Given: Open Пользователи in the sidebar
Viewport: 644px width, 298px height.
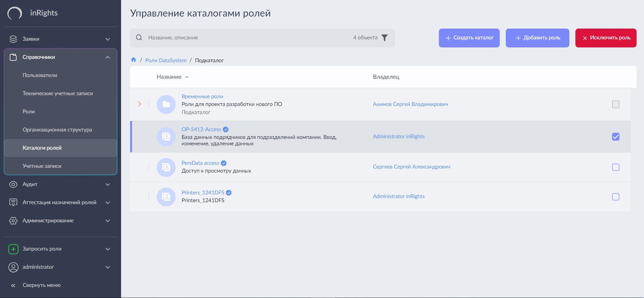Looking at the screenshot, I should coord(40,75).
